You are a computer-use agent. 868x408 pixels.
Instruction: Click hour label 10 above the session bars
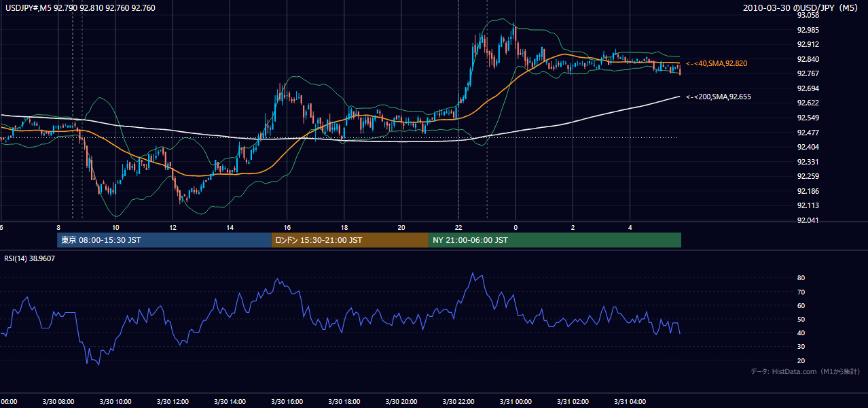(116, 227)
